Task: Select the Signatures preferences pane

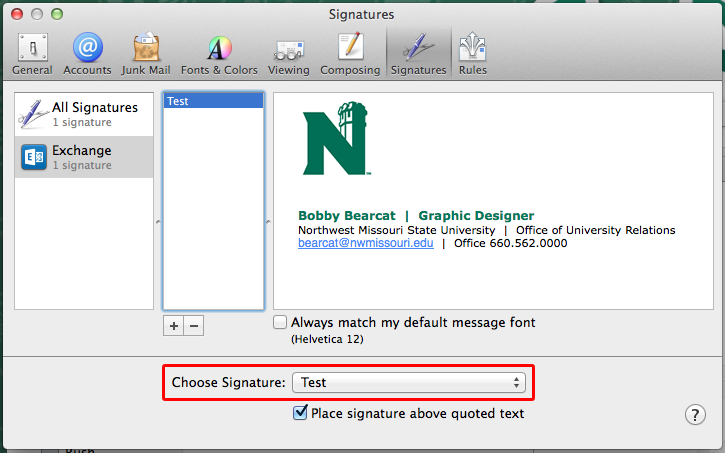Action: click(418, 54)
